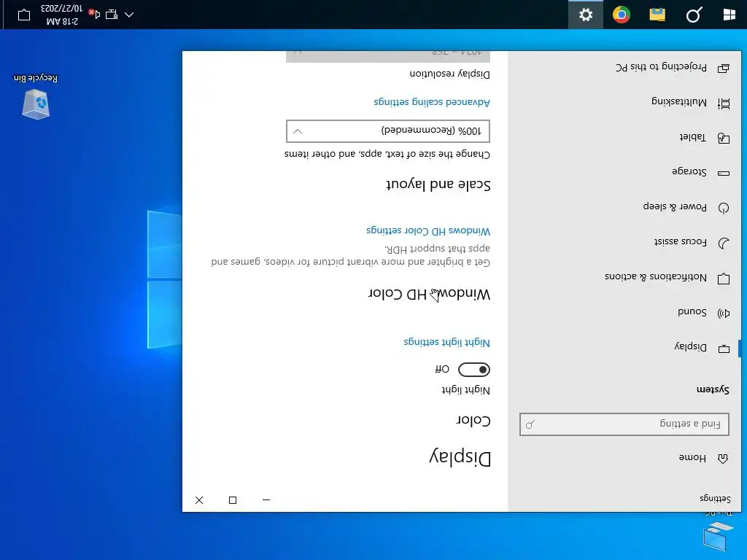Screen dimensions: 747x560
Task: Click the Storage drive icon
Action: click(x=724, y=174)
